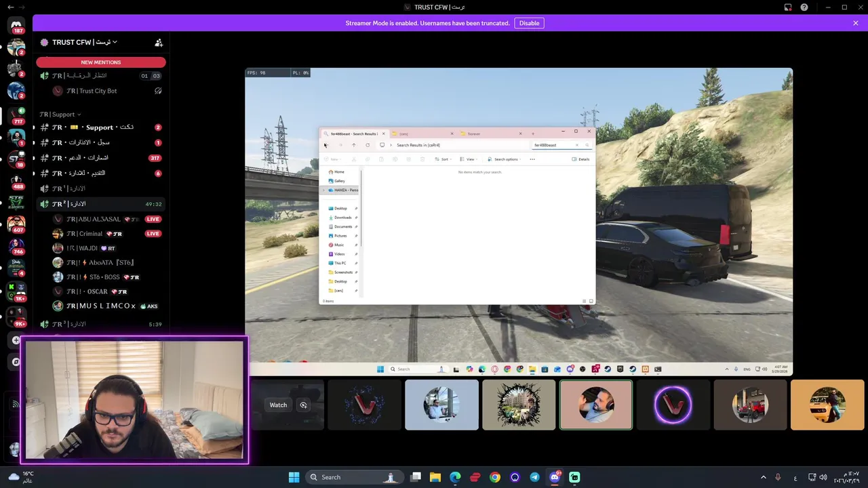Add a new Explorer tab

(533, 134)
